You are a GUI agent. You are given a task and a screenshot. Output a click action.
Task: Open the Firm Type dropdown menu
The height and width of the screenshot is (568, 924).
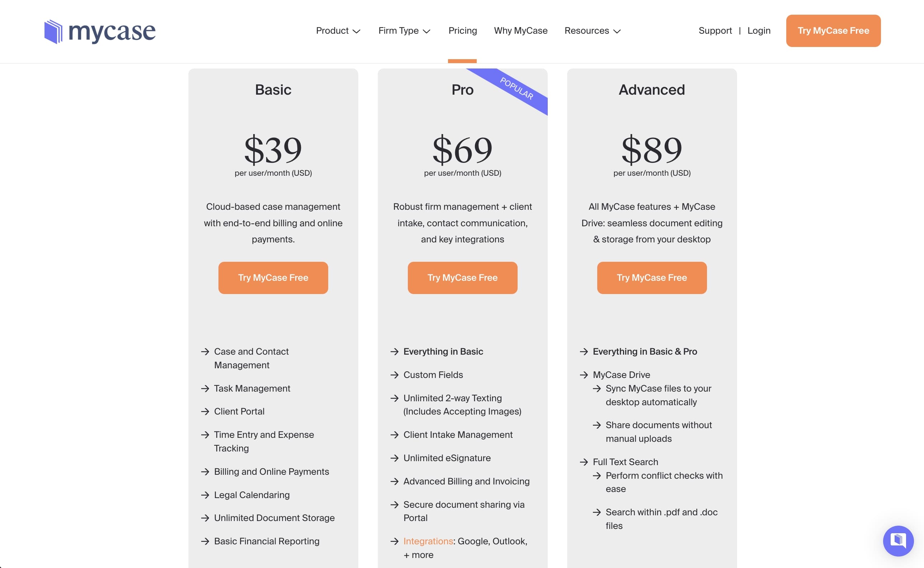[x=403, y=30]
